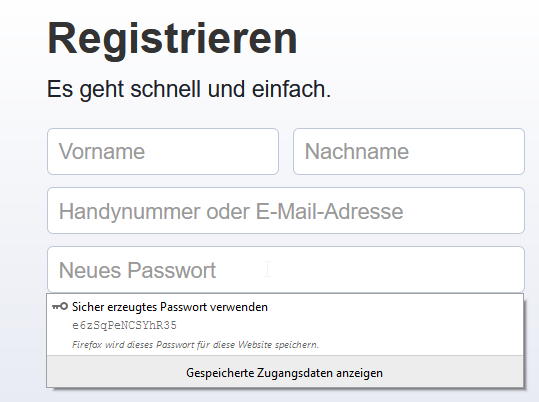Click the Nachname placeholder text
Viewport: 539px width, 402px height.
point(357,152)
